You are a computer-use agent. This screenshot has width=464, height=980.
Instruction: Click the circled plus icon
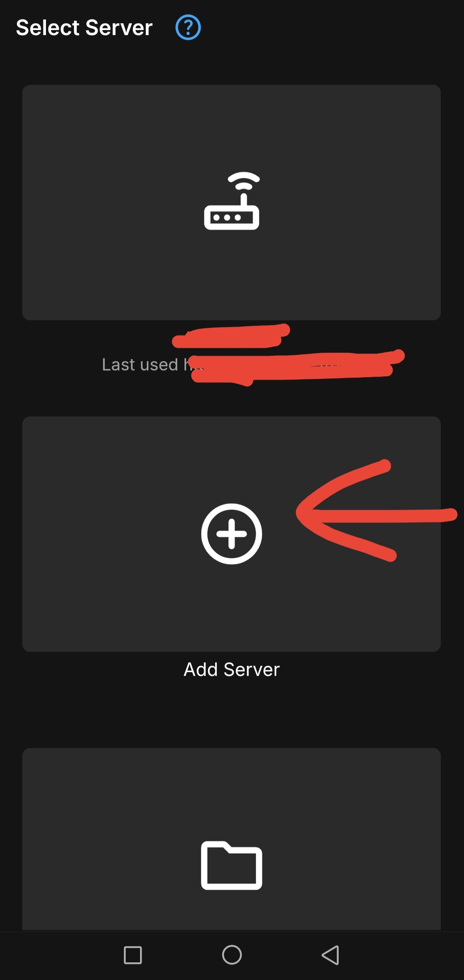pyautogui.click(x=232, y=534)
